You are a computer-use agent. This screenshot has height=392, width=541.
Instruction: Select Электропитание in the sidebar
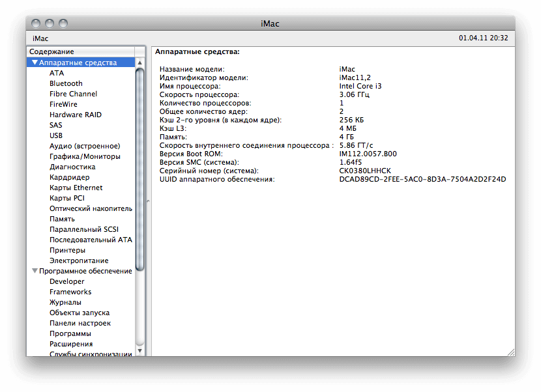[x=79, y=260]
